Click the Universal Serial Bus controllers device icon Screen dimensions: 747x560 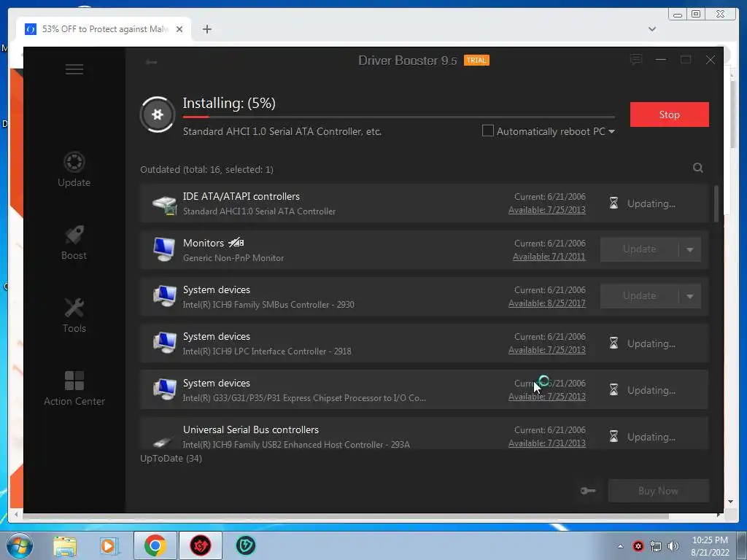point(163,441)
